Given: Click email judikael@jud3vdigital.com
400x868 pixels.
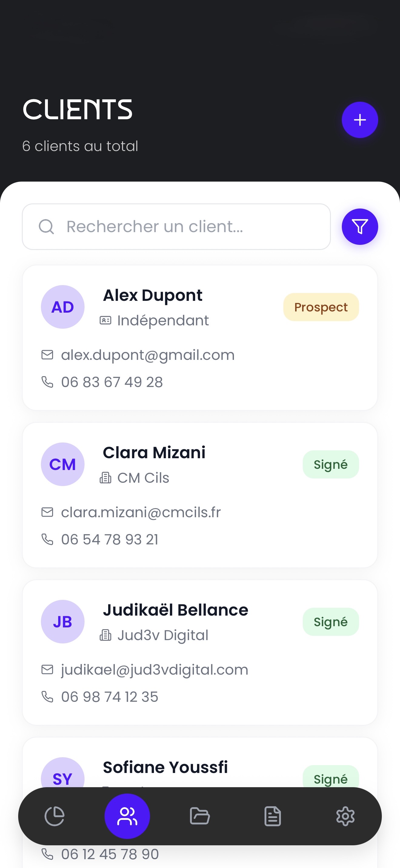Looking at the screenshot, I should [155, 670].
